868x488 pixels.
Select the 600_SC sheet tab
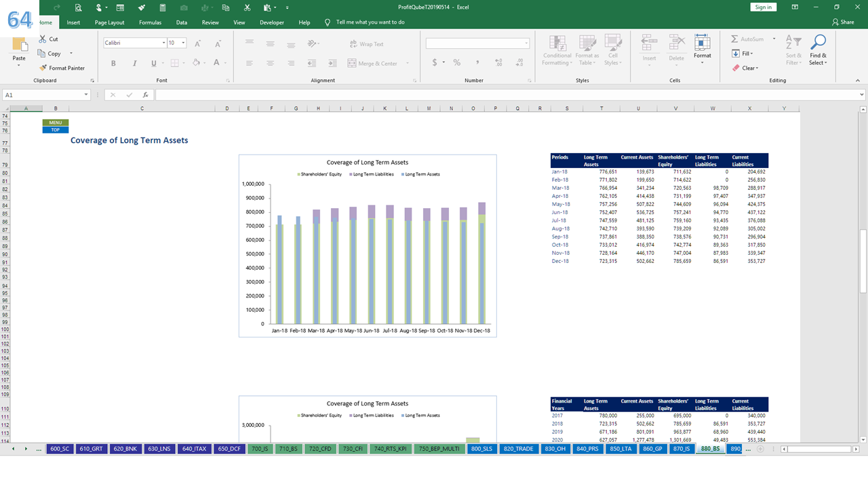(x=60, y=449)
